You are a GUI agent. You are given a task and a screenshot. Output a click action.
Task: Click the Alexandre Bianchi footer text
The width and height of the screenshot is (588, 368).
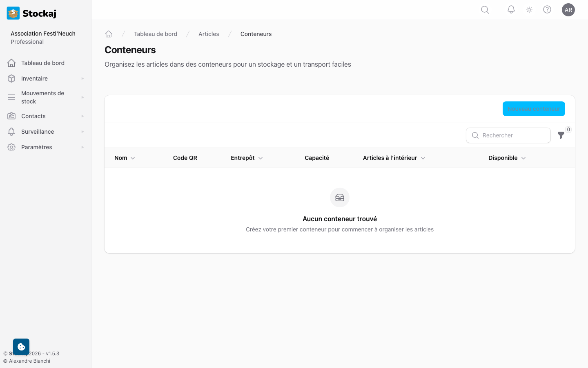click(29, 361)
